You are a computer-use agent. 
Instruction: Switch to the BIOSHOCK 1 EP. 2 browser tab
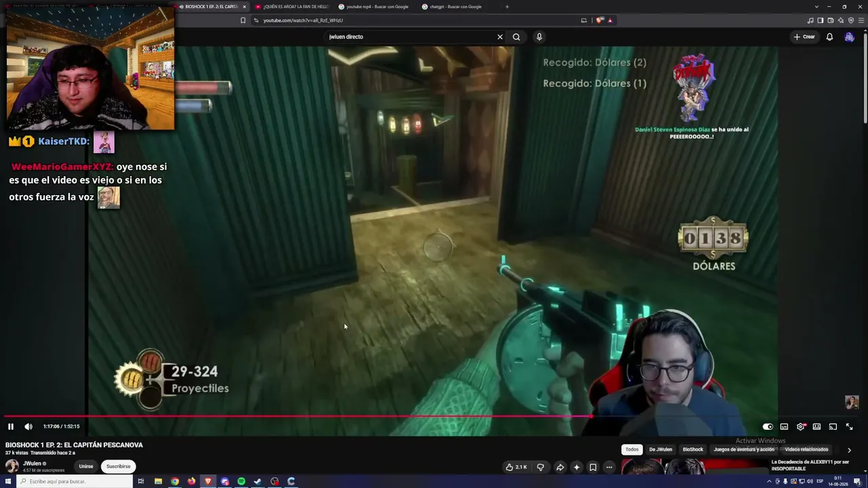click(x=211, y=7)
